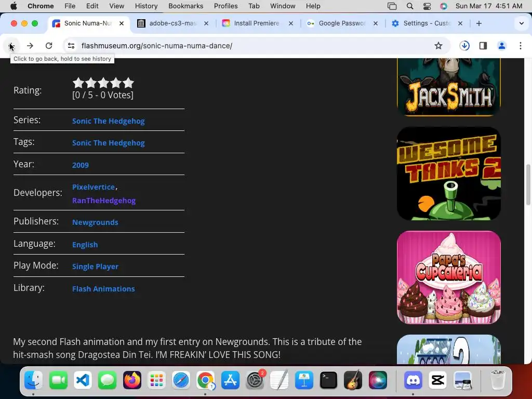
Task: Open the Apple menu
Action: pos(14,6)
